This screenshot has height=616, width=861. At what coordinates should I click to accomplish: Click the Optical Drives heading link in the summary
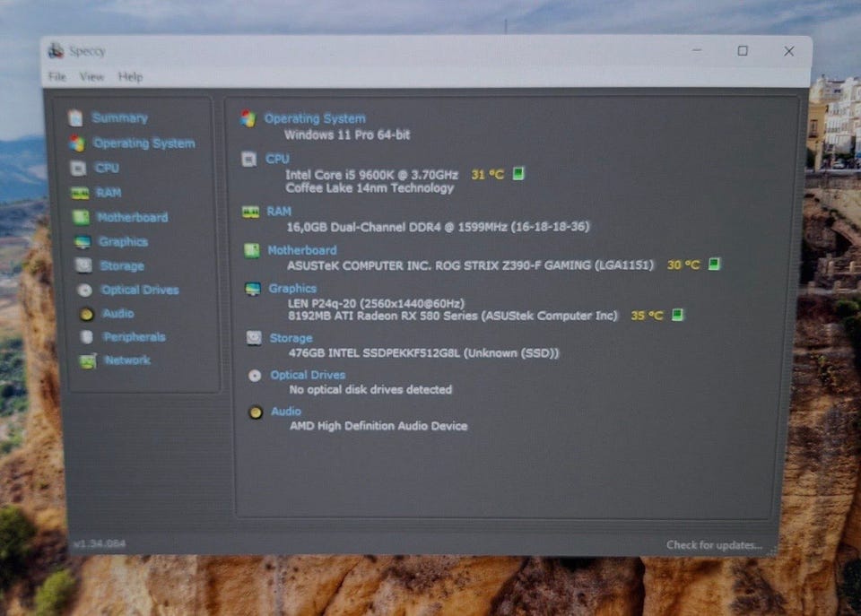coord(308,375)
